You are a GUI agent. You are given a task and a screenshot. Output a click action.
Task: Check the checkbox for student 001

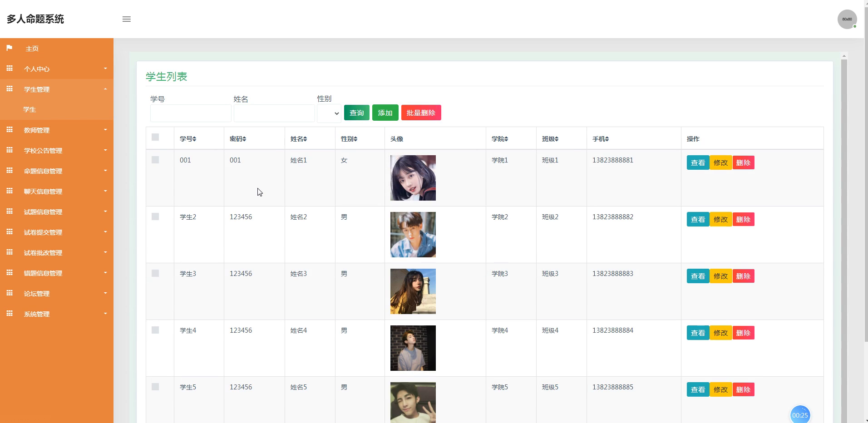[155, 160]
